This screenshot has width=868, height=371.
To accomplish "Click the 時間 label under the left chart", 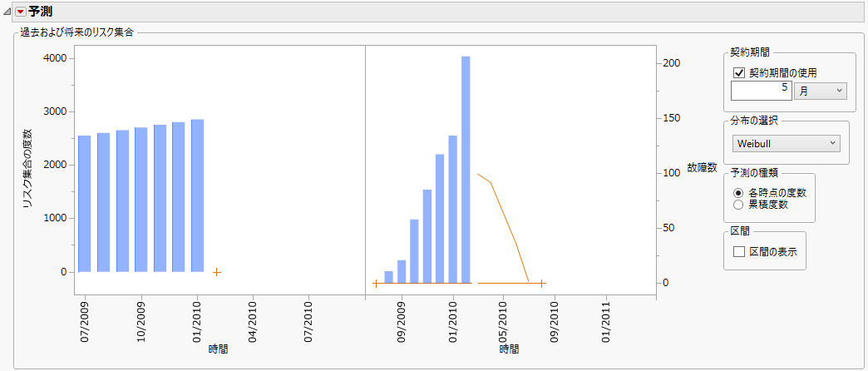I will click(219, 349).
